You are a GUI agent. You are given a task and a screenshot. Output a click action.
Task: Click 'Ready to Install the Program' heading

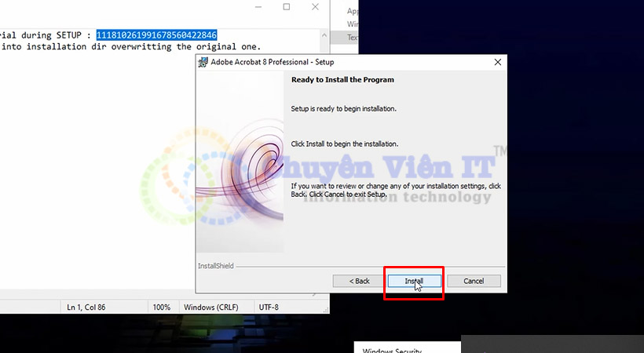point(342,80)
